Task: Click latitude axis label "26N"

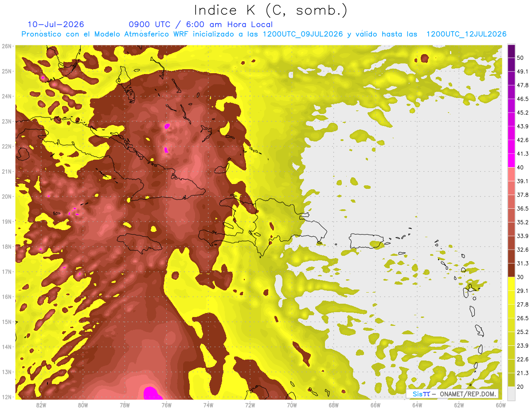Action: [7, 46]
